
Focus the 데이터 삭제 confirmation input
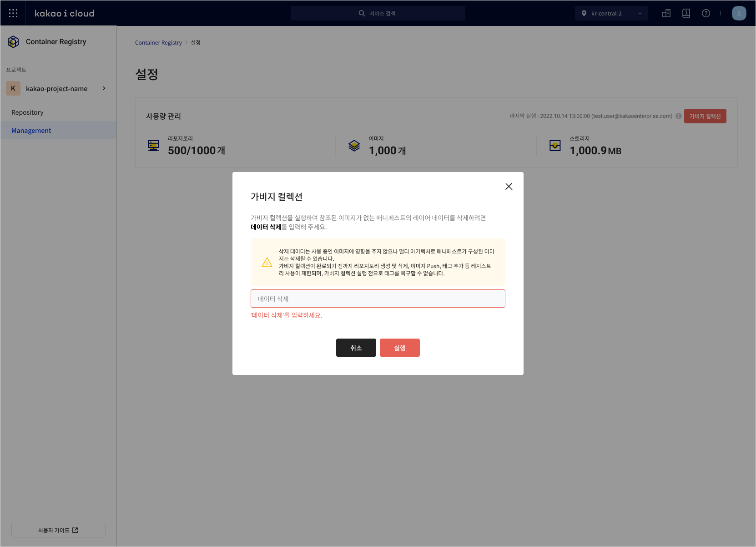pyautogui.click(x=378, y=299)
